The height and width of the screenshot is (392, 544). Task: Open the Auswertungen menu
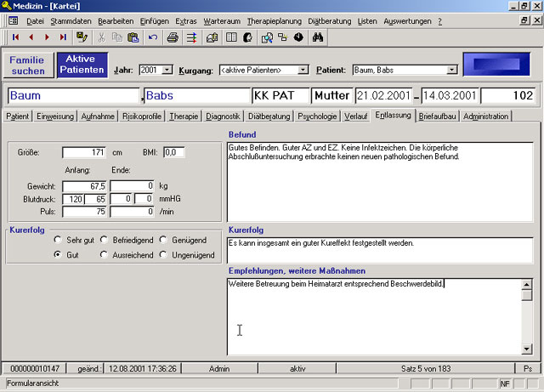tap(407, 21)
